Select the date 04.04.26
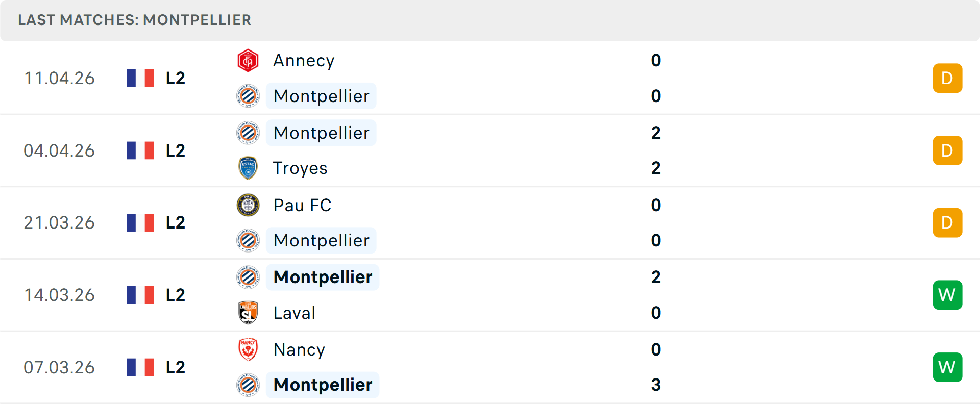980x404 pixels. 59,150
